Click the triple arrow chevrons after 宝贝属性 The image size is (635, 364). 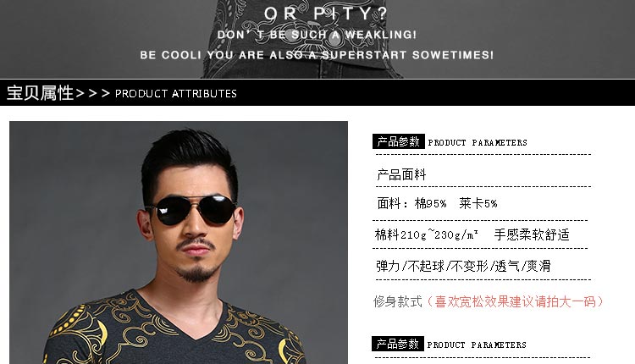(x=93, y=93)
